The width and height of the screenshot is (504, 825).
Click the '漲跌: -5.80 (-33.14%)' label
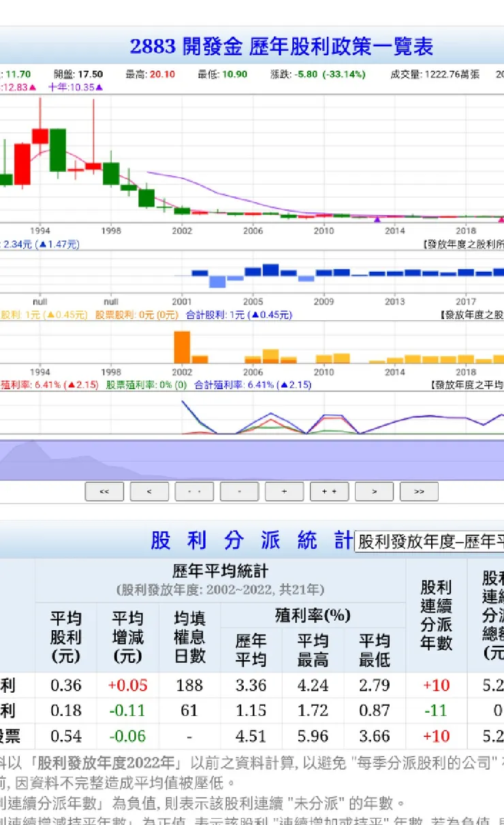pyautogui.click(x=319, y=74)
